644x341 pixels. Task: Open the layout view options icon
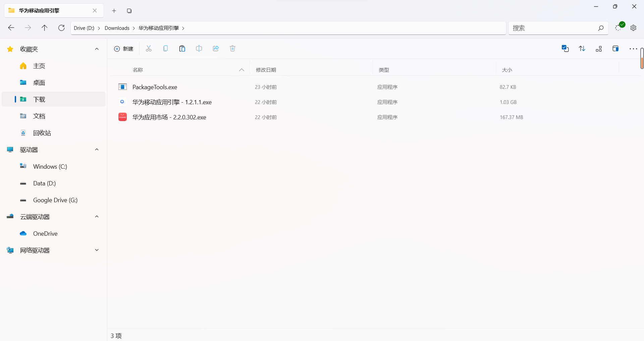tap(599, 49)
